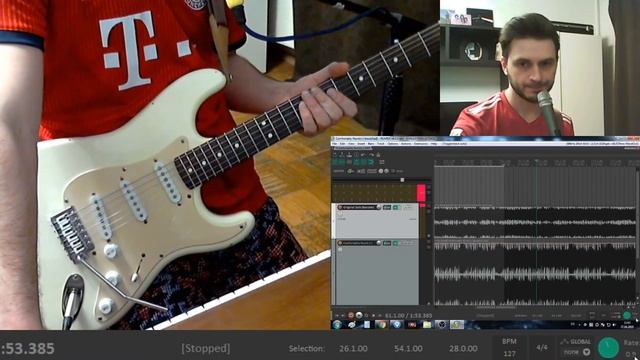Open the File menu in REAPER
640x360 pixels.
(x=335, y=144)
